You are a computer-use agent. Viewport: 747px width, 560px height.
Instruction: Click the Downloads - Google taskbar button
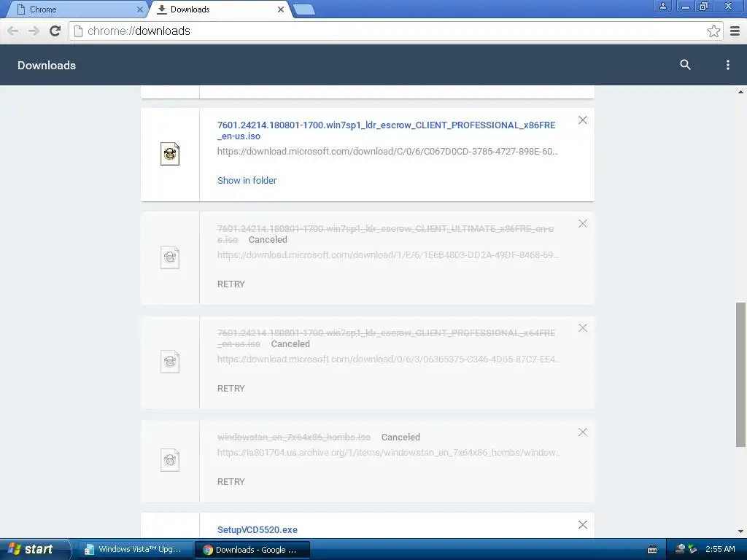tap(252, 550)
